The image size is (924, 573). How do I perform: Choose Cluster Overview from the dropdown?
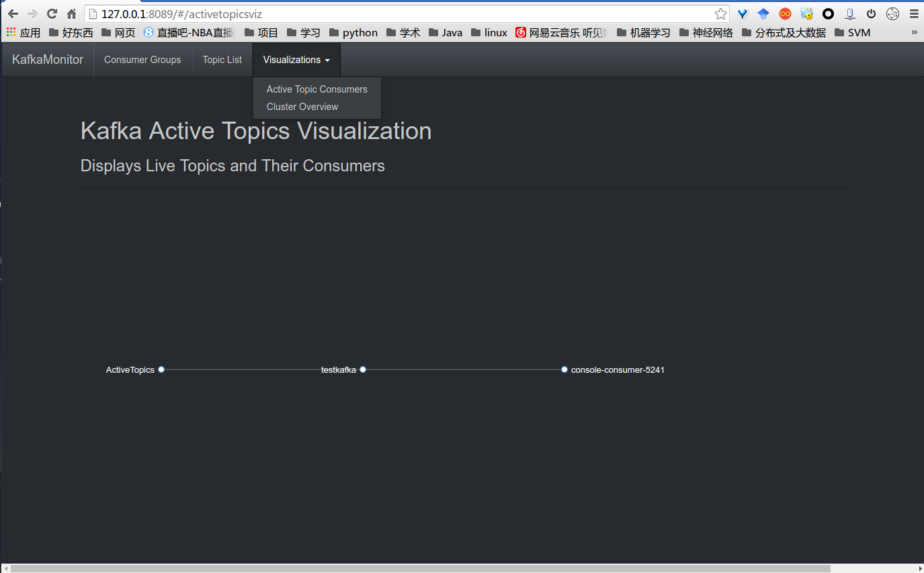(x=302, y=107)
